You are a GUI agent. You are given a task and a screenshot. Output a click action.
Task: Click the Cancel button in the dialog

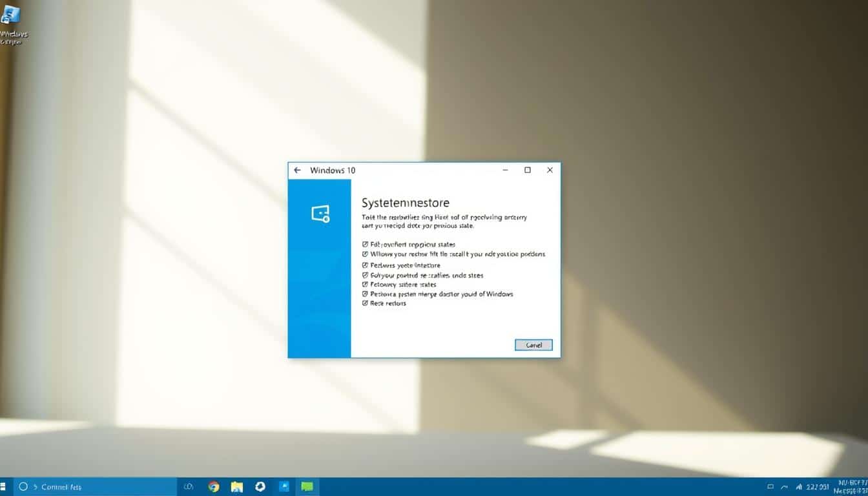[x=533, y=345]
